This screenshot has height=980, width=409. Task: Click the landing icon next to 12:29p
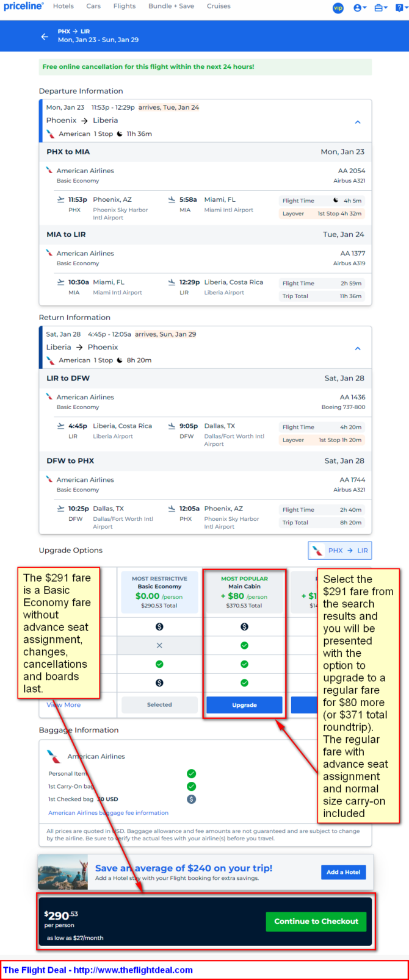point(172,282)
